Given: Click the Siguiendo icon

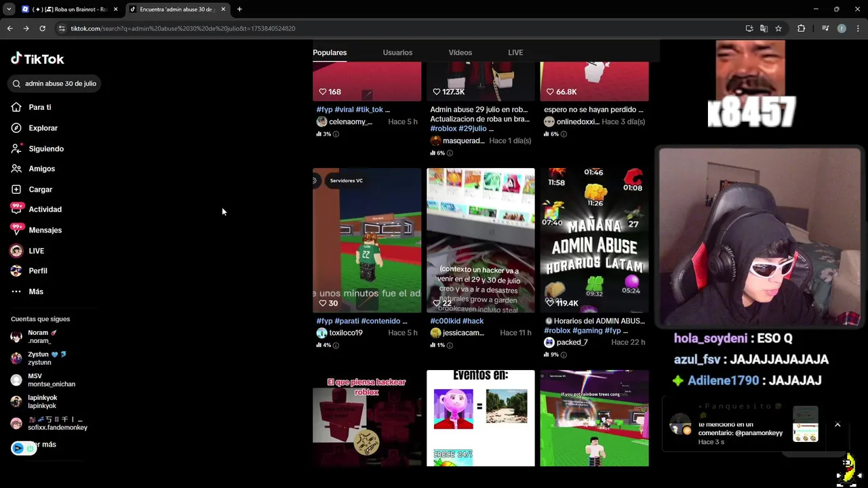Looking at the screenshot, I should pos(16,148).
